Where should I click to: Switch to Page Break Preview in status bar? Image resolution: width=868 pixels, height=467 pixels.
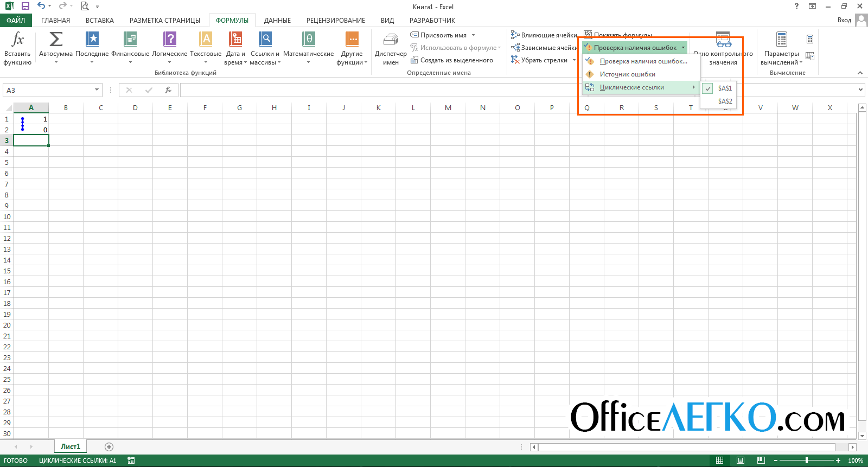(761, 460)
